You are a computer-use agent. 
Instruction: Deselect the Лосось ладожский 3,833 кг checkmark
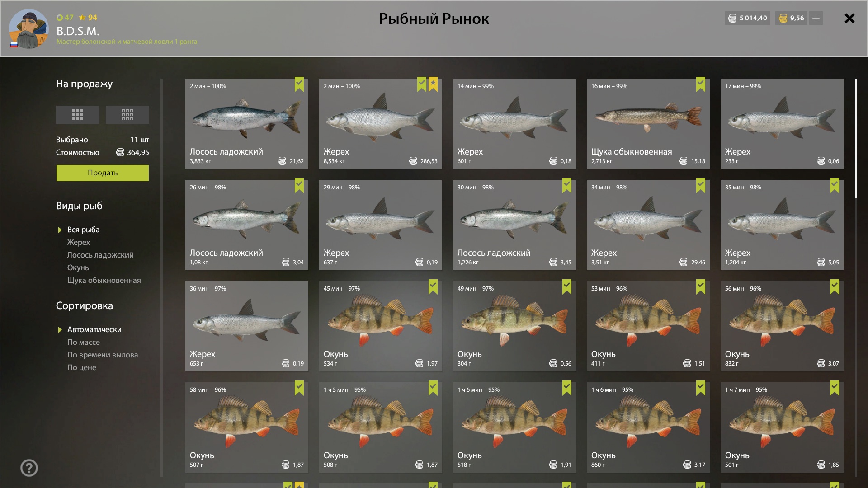299,84
